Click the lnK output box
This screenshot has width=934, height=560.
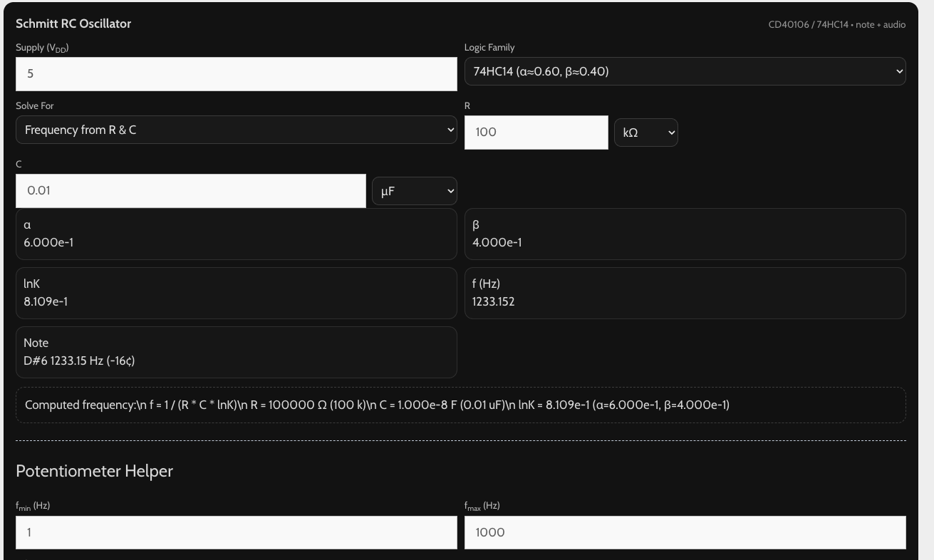[x=236, y=293]
